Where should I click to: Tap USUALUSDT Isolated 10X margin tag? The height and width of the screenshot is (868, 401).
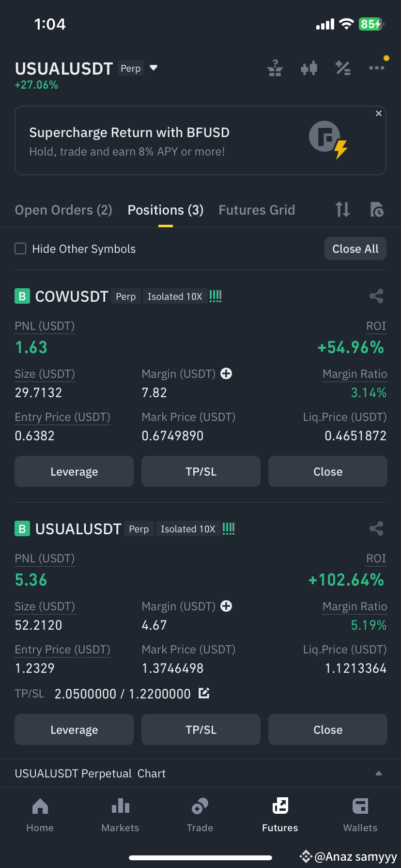pyautogui.click(x=188, y=529)
